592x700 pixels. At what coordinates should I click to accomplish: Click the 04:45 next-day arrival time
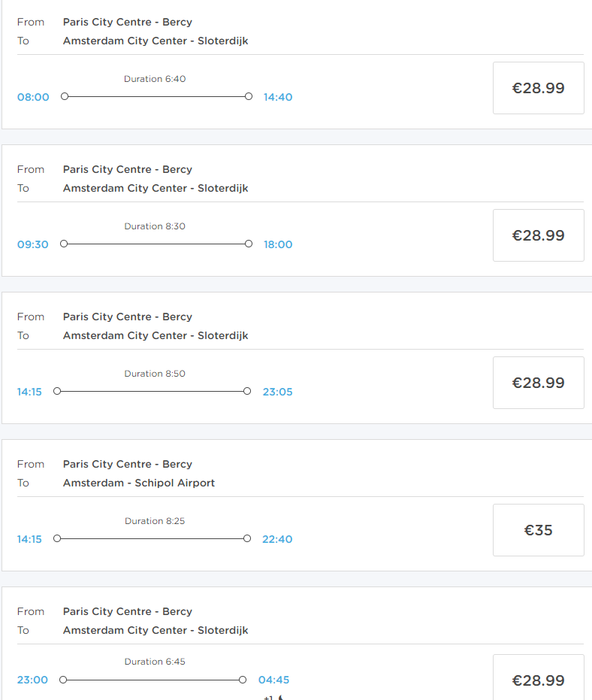273,680
